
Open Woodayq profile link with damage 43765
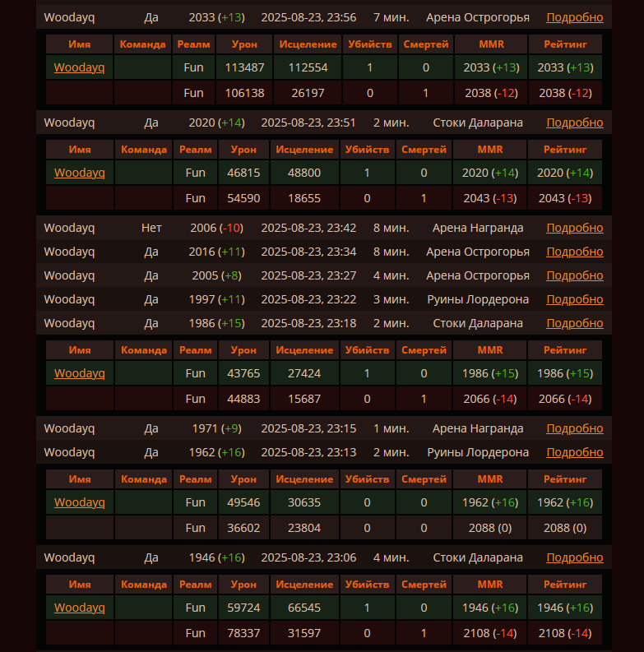point(79,373)
